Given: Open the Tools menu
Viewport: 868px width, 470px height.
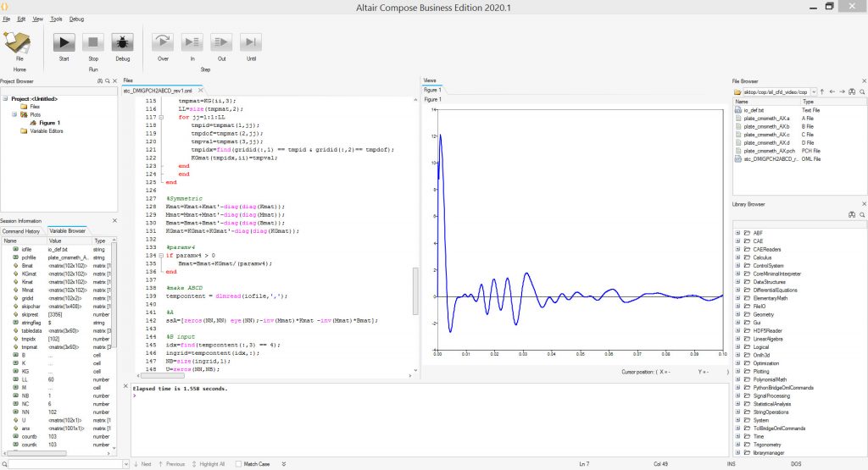Looking at the screenshot, I should point(56,19).
